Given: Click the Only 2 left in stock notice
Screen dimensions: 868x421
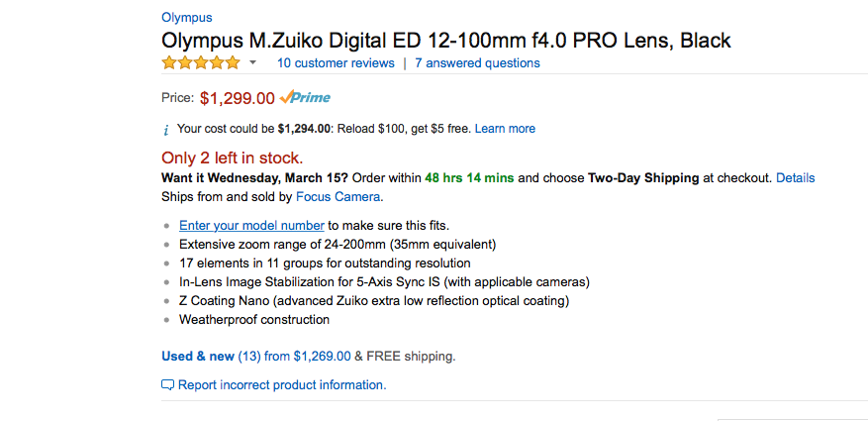Looking at the screenshot, I should [x=233, y=158].
